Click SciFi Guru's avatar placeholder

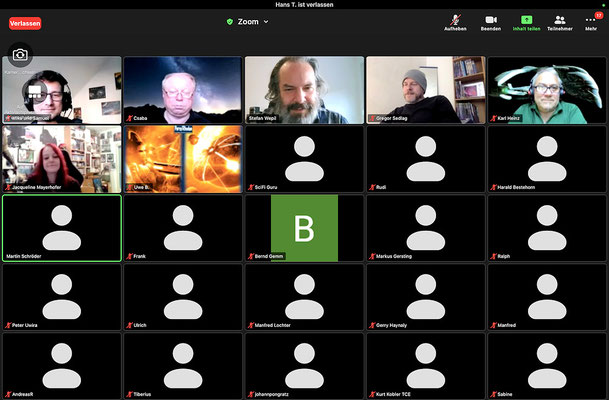coord(304,158)
